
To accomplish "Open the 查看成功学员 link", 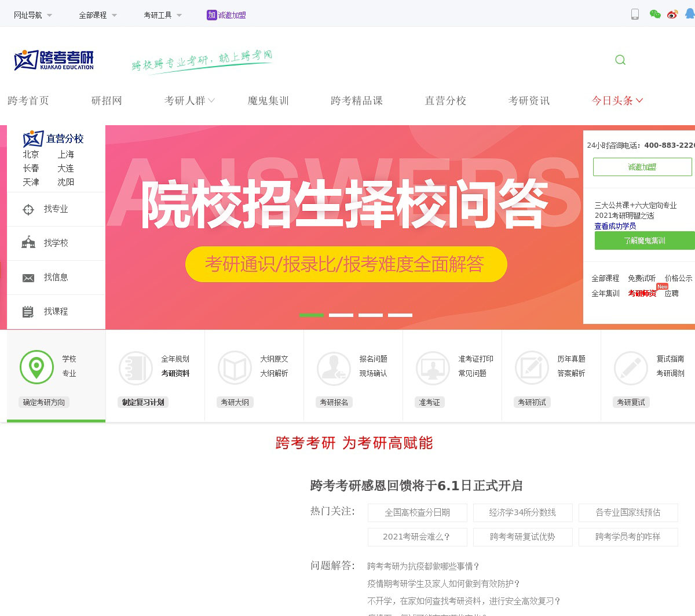I will click(615, 226).
